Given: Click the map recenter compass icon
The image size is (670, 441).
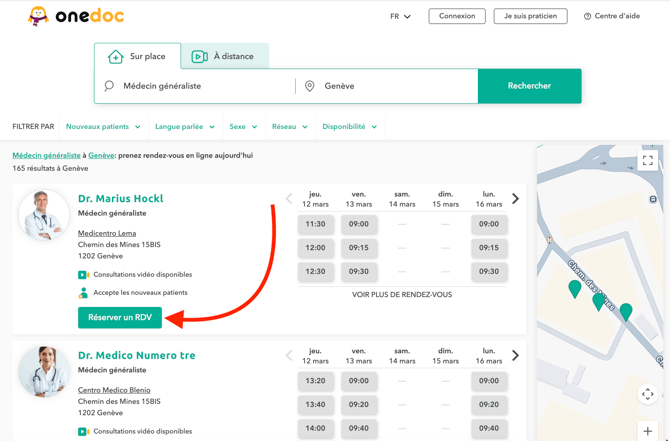Looking at the screenshot, I should tap(647, 394).
